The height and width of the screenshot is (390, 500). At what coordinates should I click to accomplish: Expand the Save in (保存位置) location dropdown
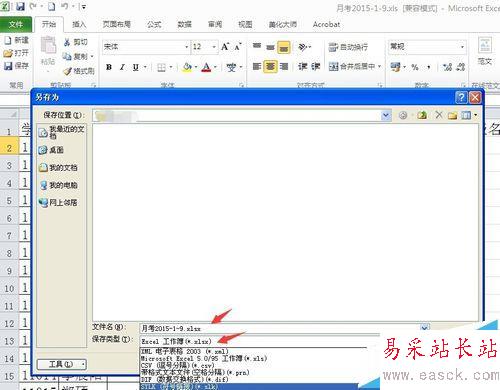386,115
